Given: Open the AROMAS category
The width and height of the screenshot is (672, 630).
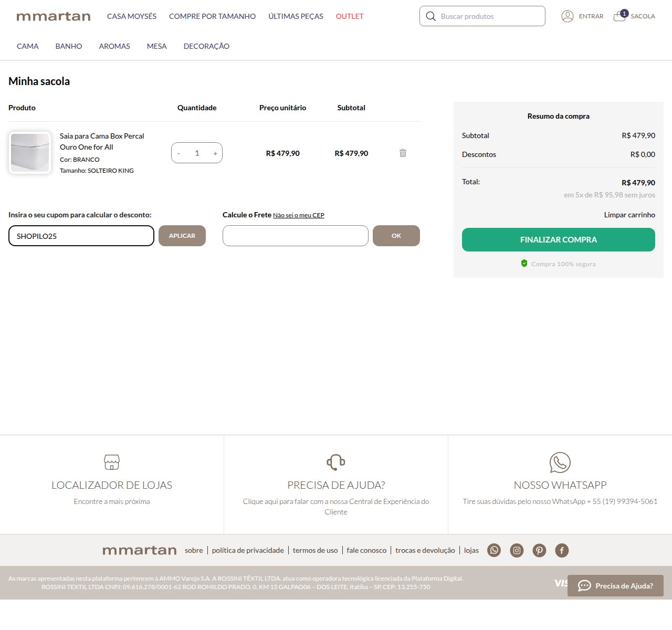Looking at the screenshot, I should click(114, 46).
